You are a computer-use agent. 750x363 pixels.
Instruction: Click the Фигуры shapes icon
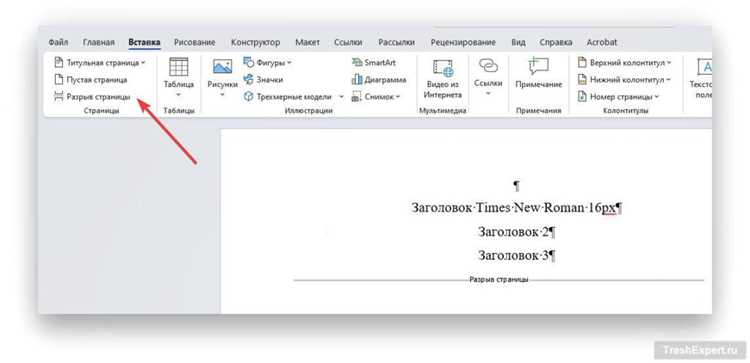click(x=249, y=63)
